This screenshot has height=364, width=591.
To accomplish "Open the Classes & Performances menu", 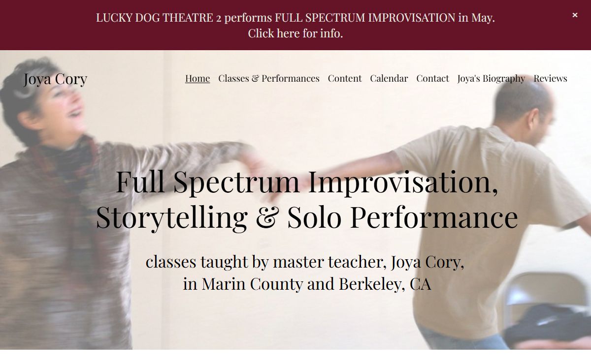I will coord(269,78).
